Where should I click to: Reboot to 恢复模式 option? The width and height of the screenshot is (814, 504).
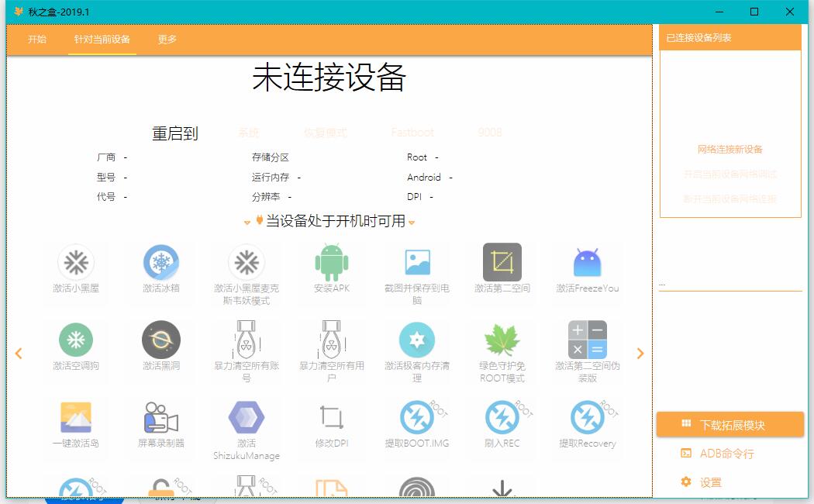coord(326,133)
